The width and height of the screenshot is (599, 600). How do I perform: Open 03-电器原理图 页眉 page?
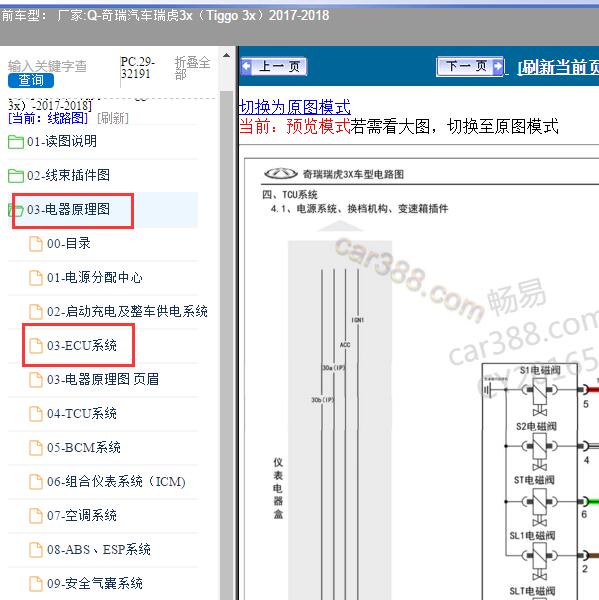click(x=103, y=380)
